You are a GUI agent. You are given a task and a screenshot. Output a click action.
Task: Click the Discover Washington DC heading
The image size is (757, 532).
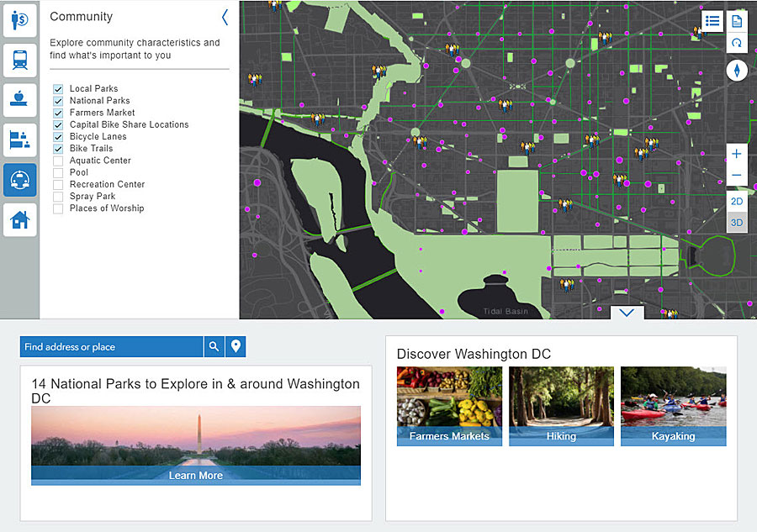pyautogui.click(x=474, y=354)
